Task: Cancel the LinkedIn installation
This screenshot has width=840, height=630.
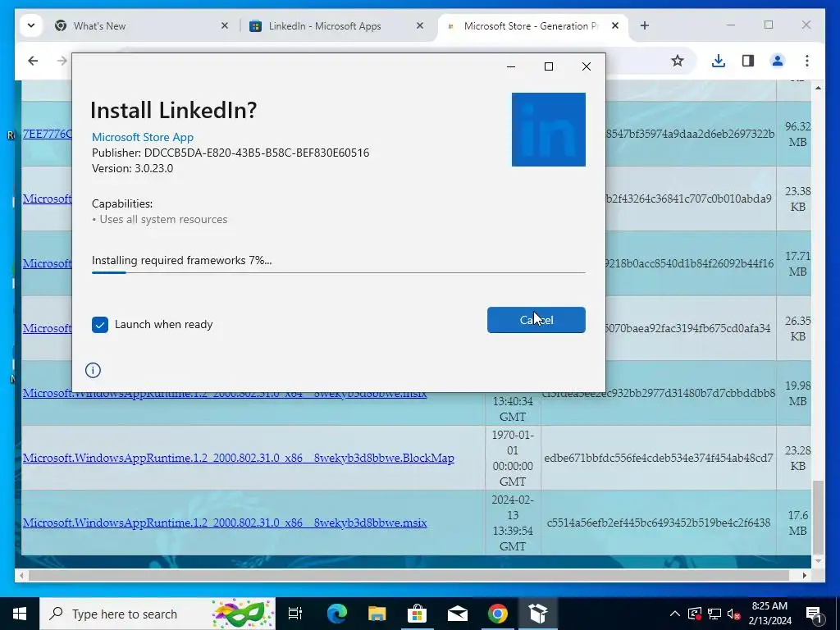Action: (x=536, y=320)
